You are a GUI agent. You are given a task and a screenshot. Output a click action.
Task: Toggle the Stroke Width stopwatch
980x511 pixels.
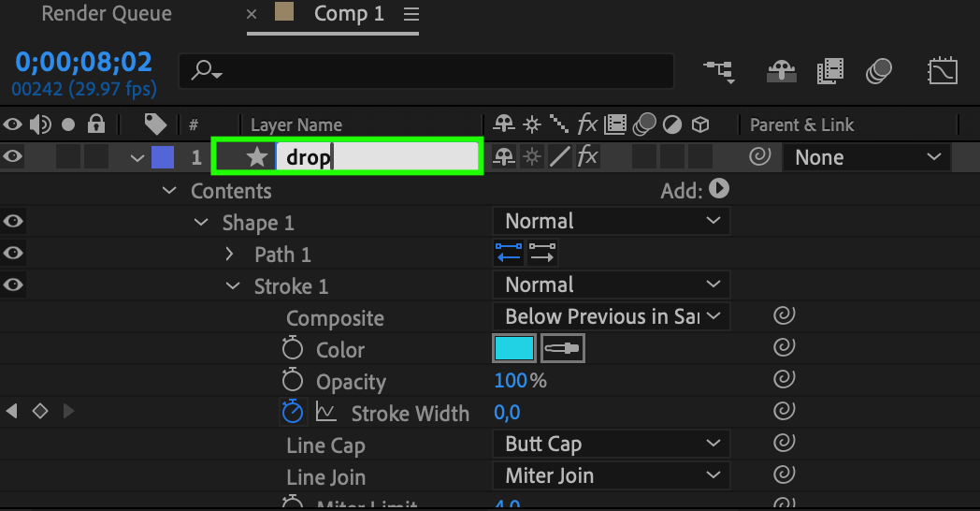pos(294,412)
